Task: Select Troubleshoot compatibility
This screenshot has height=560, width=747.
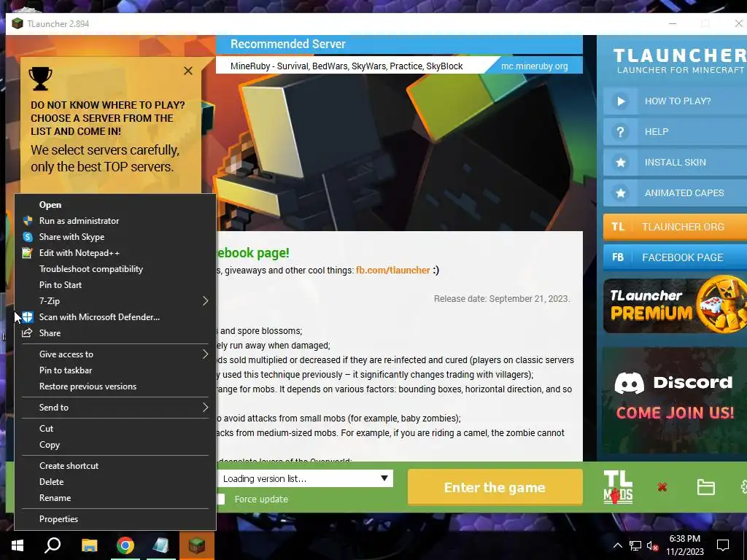Action: [115, 269]
